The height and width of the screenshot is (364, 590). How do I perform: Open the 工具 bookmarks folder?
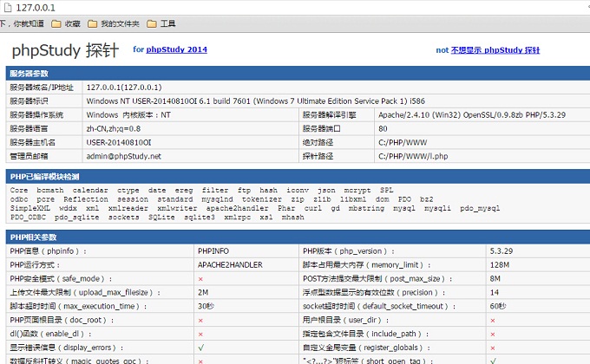click(x=161, y=23)
